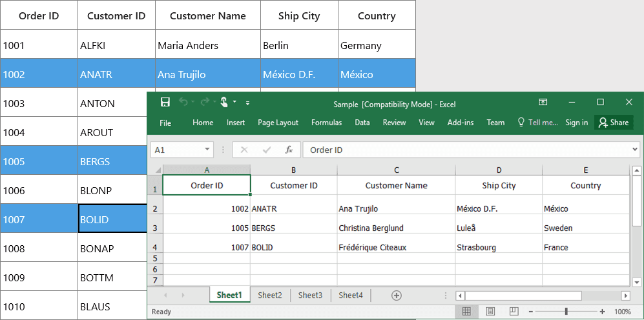This screenshot has height=320, width=644.
Task: Expand the formula bar chevron
Action: pyautogui.click(x=636, y=150)
